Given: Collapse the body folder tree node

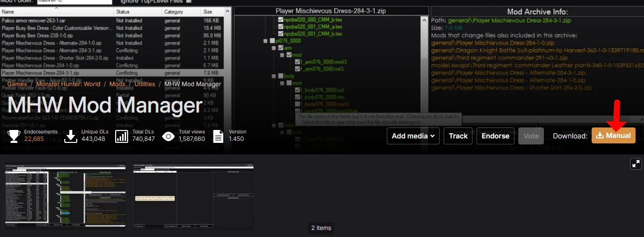Looking at the screenshot, I should click(273, 76).
